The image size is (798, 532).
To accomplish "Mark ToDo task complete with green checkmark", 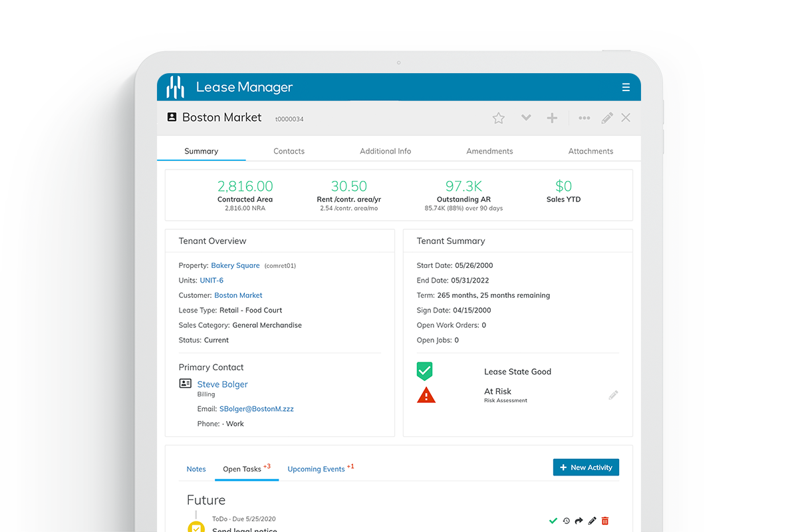I will (553, 521).
